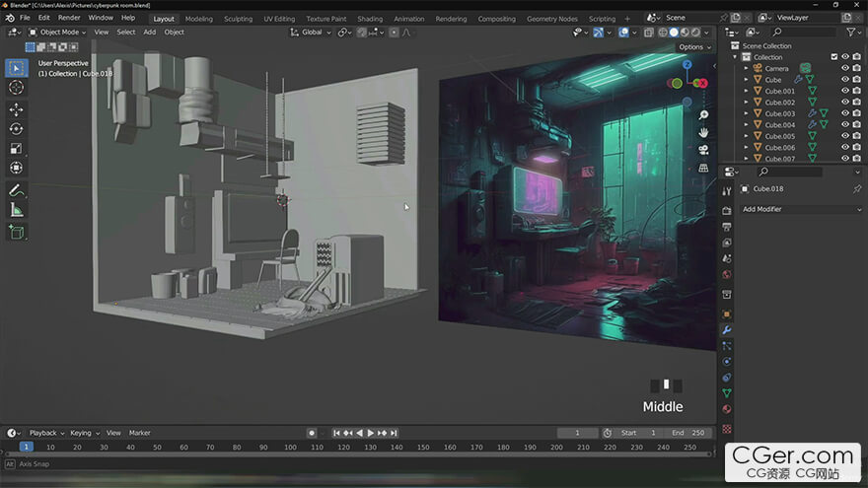The image size is (868, 488).
Task: Jump to the last frame
Action: (x=394, y=433)
